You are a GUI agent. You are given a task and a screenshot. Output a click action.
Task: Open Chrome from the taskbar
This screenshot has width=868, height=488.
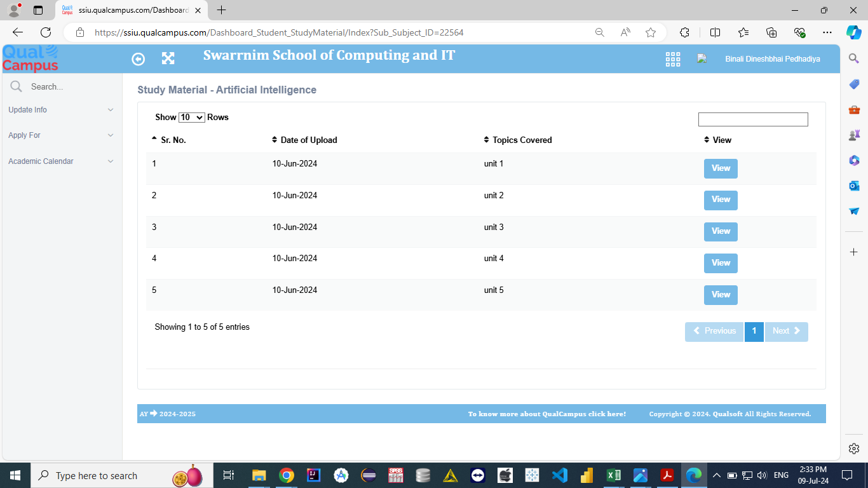(287, 475)
